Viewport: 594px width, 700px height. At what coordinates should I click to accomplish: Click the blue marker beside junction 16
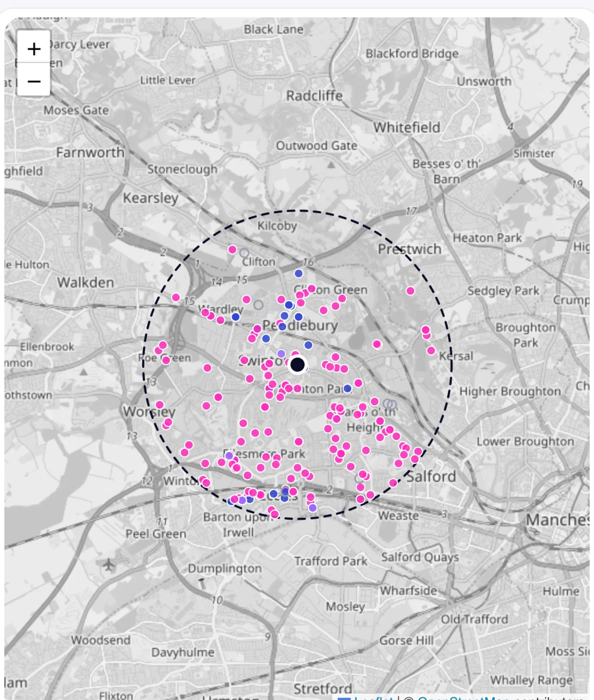coord(299,273)
